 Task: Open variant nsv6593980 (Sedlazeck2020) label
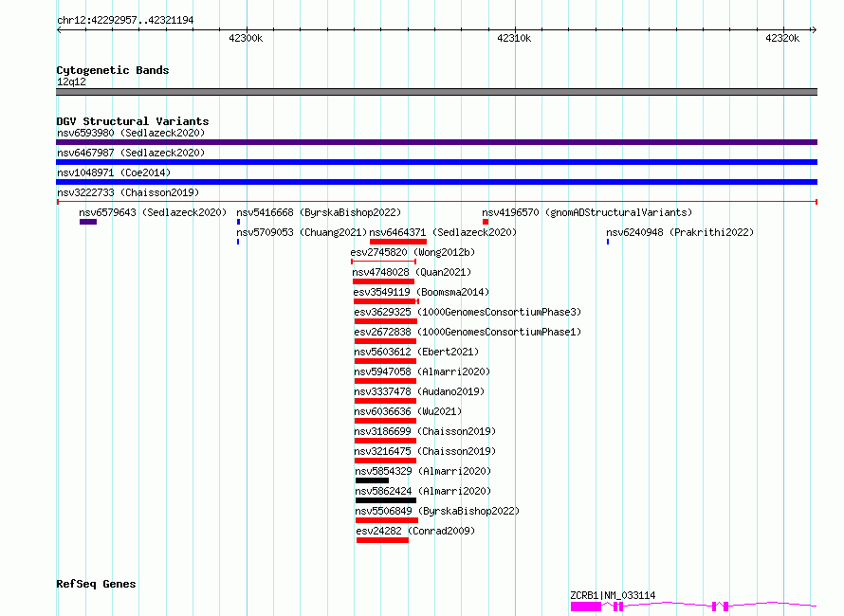(131, 133)
